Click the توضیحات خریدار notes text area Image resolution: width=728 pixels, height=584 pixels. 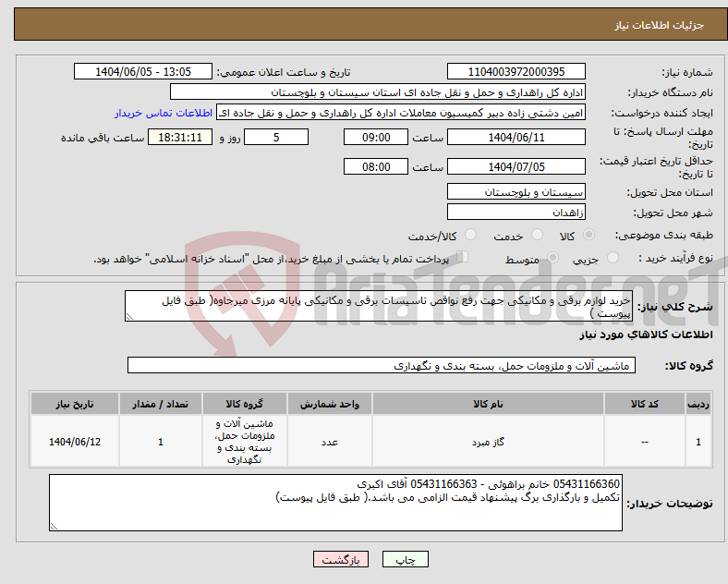point(335,503)
